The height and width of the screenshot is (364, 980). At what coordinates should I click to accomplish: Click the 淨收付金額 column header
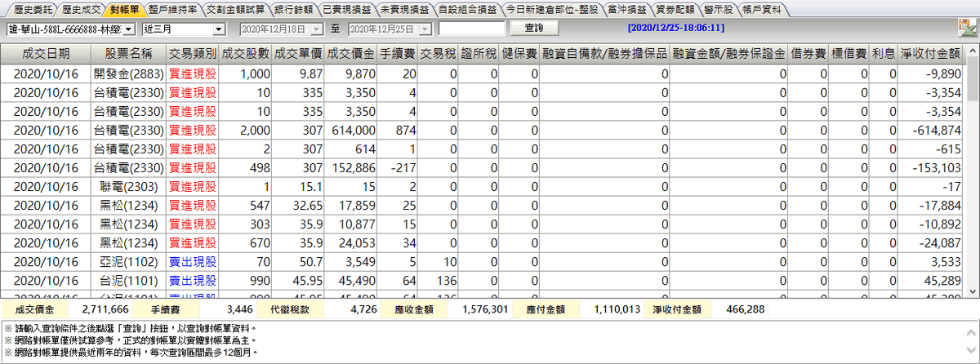[x=930, y=53]
